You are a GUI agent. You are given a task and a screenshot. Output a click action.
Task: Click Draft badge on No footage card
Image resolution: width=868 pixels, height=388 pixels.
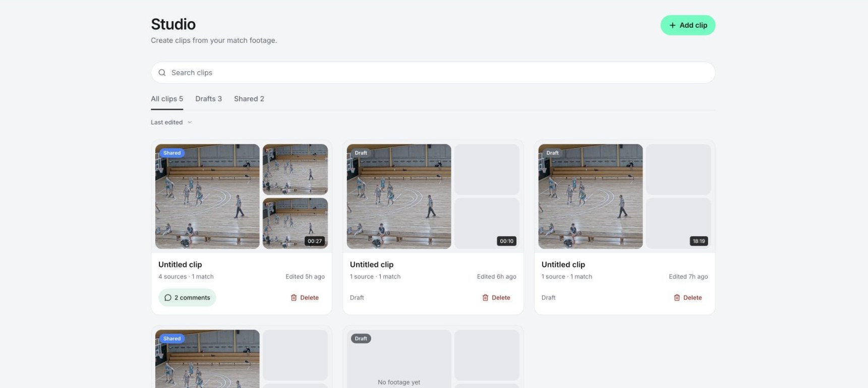(x=361, y=339)
